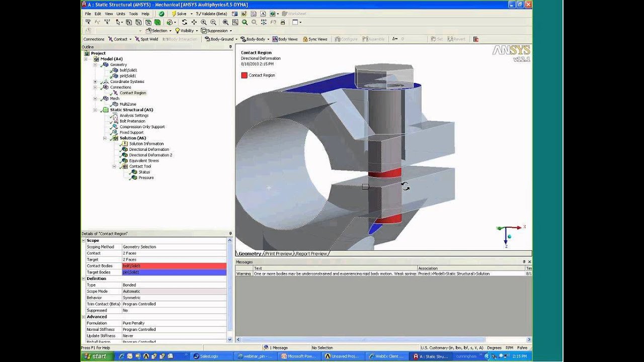Open the Contact dropdown in Connections toolbar
Screen dimensions: 644x362
point(130,39)
